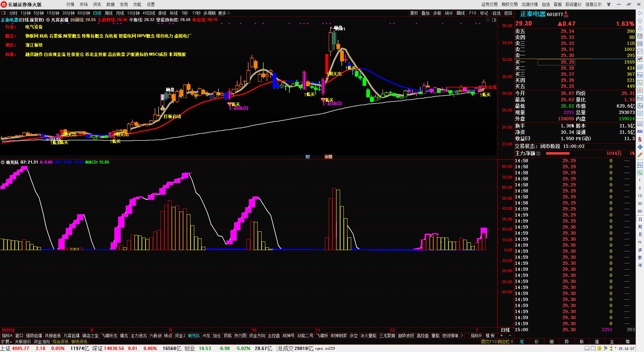Open 证券交易 trading link
This screenshot has width=644, height=352.
click(x=490, y=4)
